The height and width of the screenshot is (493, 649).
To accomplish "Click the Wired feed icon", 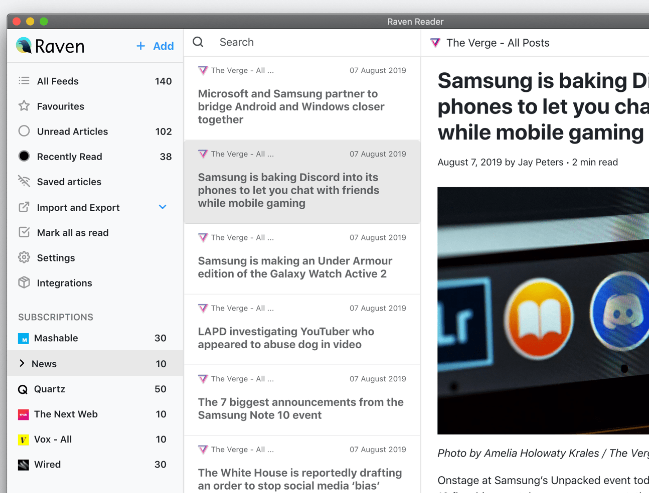I will click(24, 465).
